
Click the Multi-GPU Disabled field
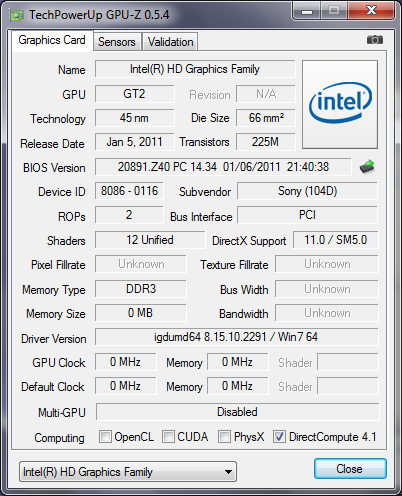pos(238,412)
